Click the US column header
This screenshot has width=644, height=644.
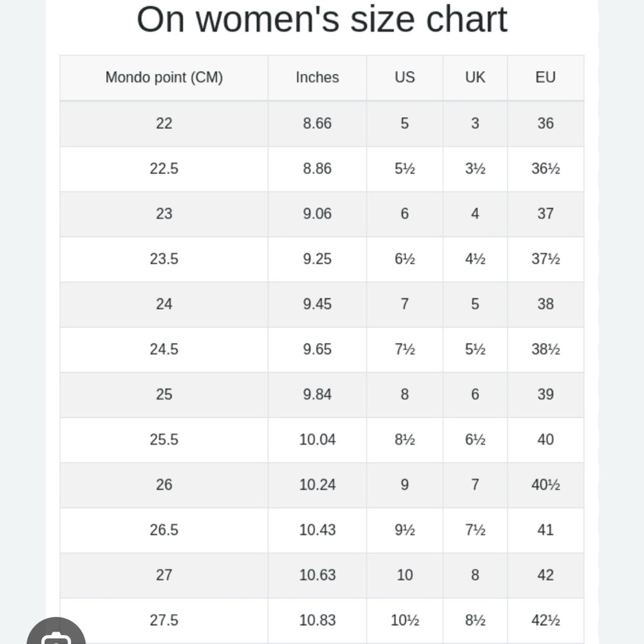(x=404, y=78)
